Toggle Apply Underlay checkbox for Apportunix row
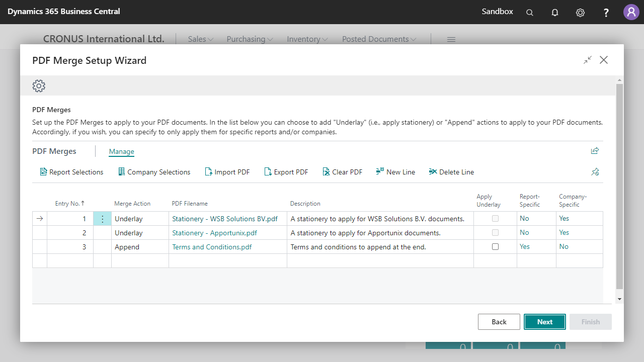 495,233
